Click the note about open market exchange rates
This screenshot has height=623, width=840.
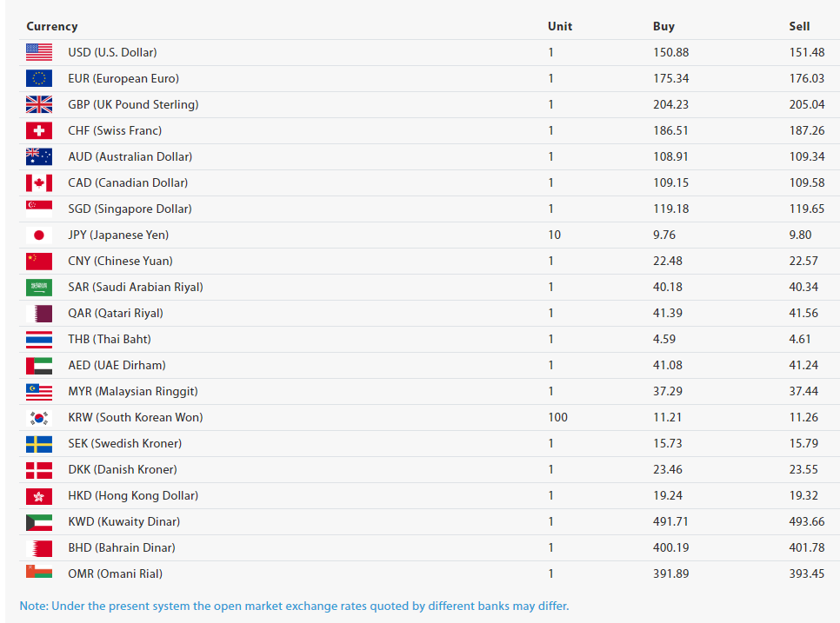294,606
